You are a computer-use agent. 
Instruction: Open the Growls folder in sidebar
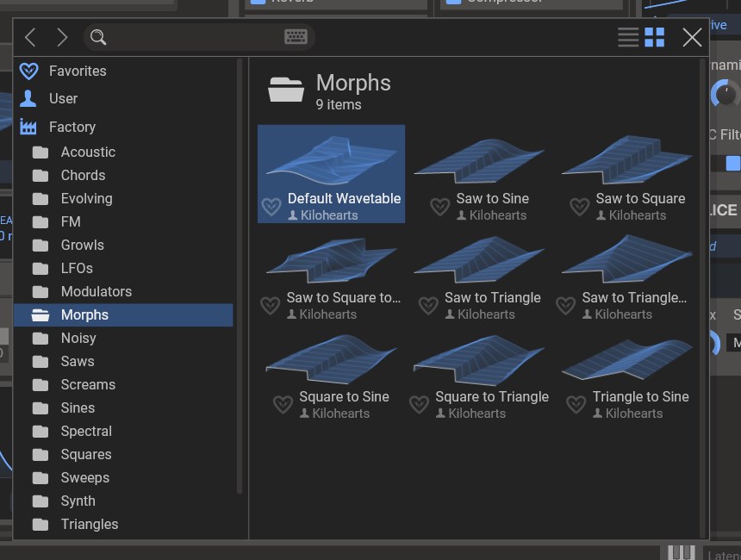82,245
